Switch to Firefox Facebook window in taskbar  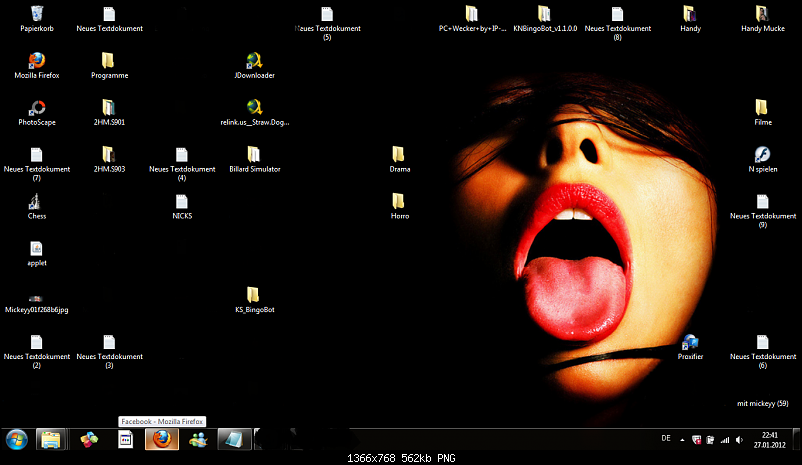(x=162, y=439)
